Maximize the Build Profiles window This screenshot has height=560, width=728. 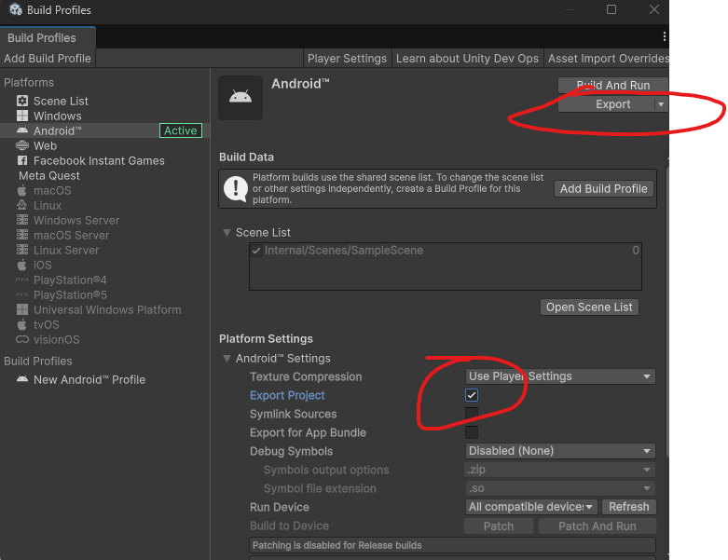(611, 9)
